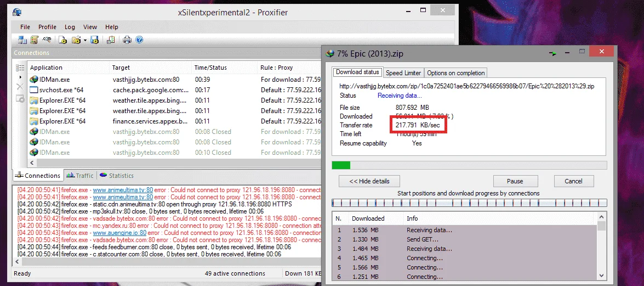The width and height of the screenshot is (644, 286).
Task: Select connection 5 row with 1.566 MB
Action: (465, 267)
